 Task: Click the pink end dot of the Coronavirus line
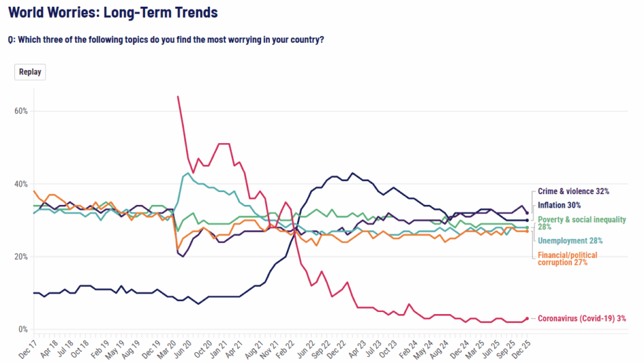tap(527, 319)
